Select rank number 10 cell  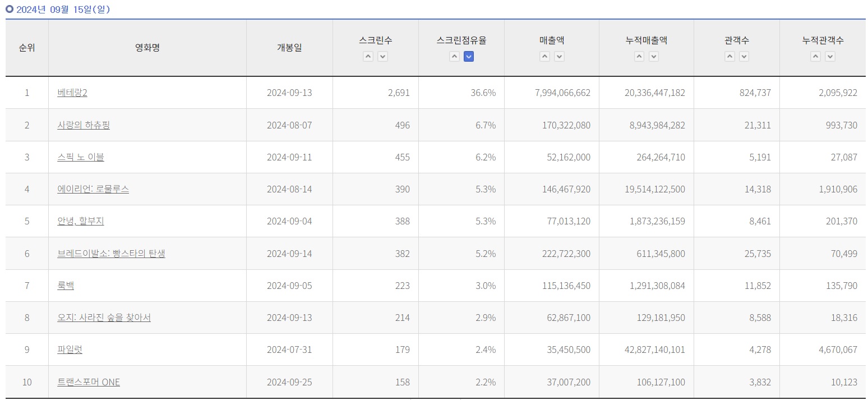point(27,382)
